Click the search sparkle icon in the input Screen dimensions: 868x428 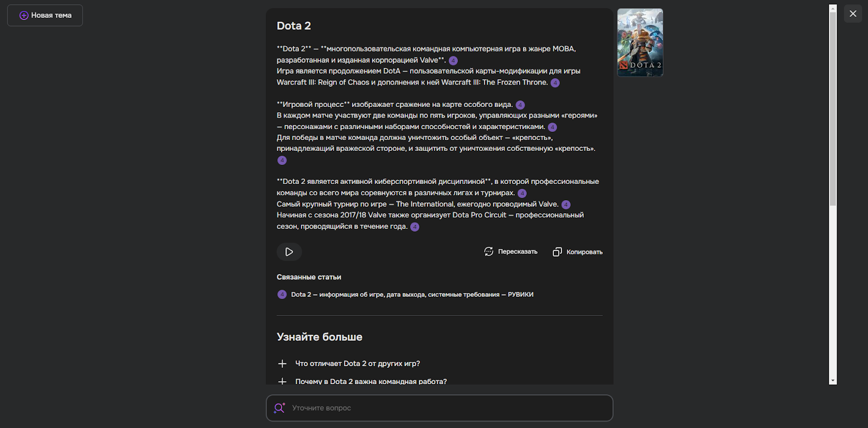coord(279,408)
